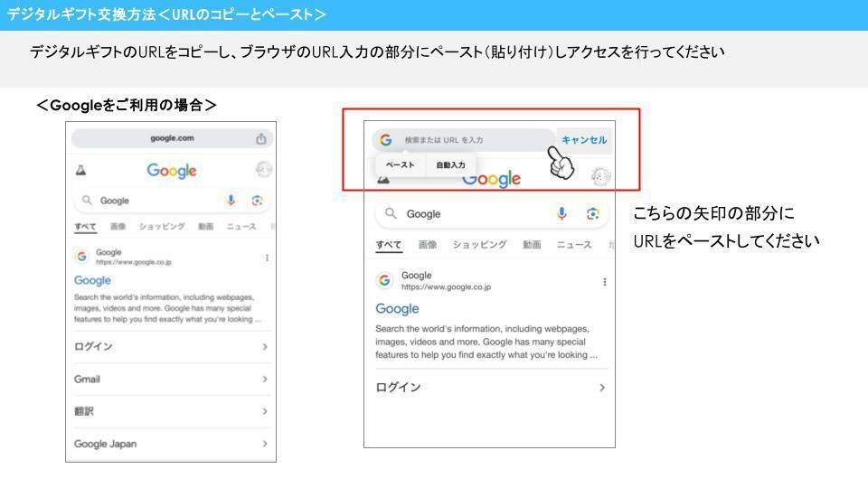The width and height of the screenshot is (868, 488).
Task: Tap the magnifier icon in right phone search box
Action: 391,213
